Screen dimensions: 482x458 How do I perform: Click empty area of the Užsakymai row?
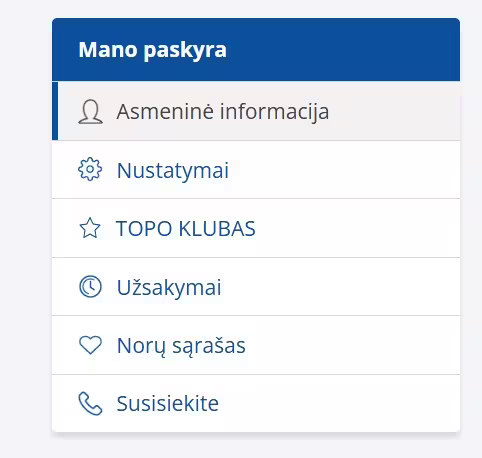(340, 287)
